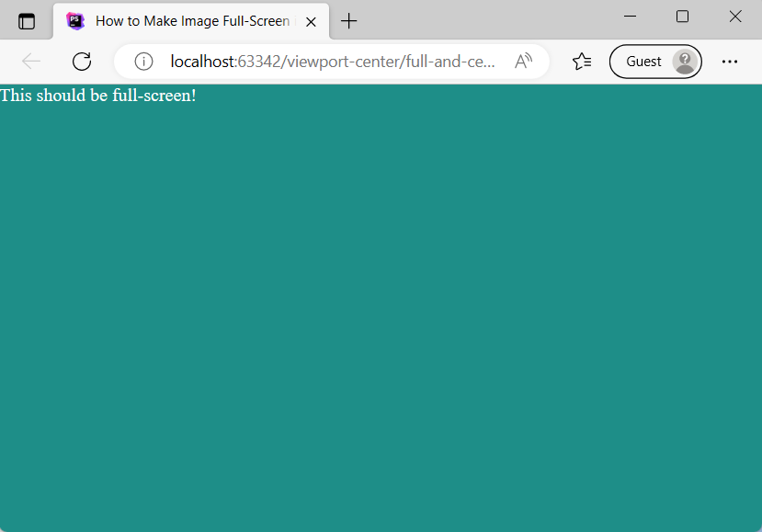The image size is (762, 532).
Task: Select the localhost URL text
Action: coord(198,61)
